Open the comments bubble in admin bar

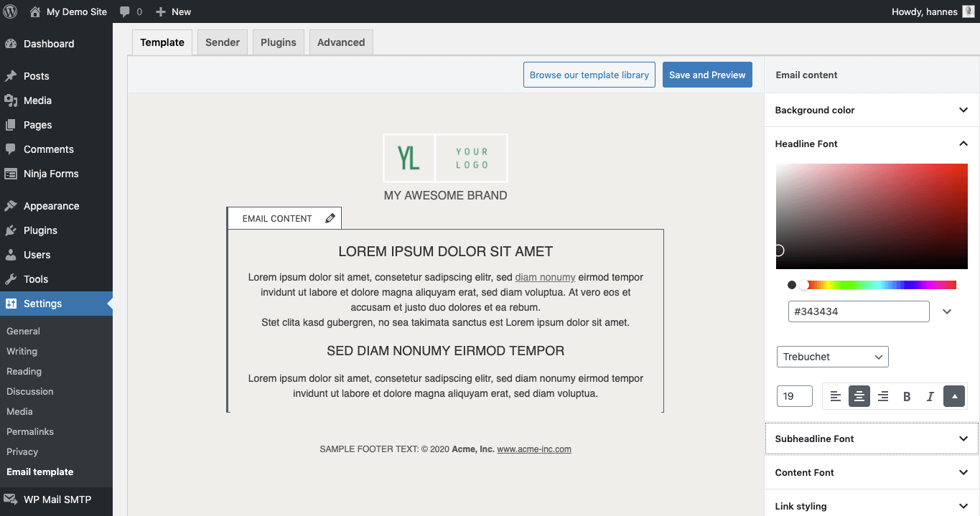pos(131,11)
